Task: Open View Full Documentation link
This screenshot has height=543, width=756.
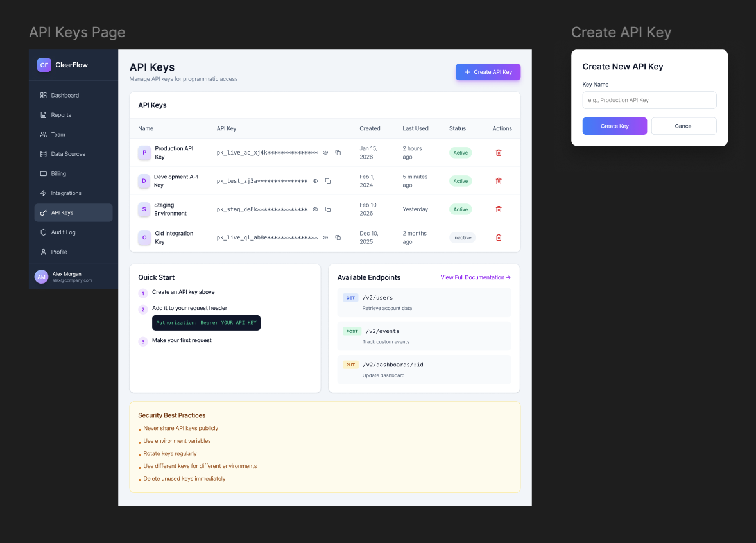Action: point(476,277)
